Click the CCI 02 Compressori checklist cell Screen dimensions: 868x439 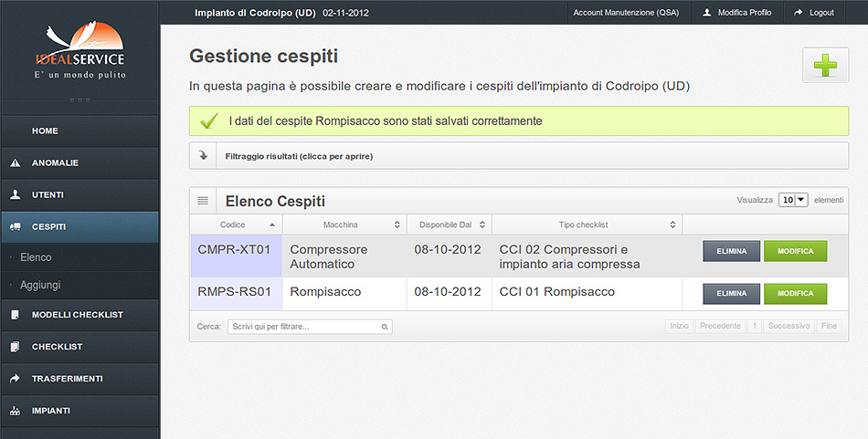pyautogui.click(x=587, y=256)
